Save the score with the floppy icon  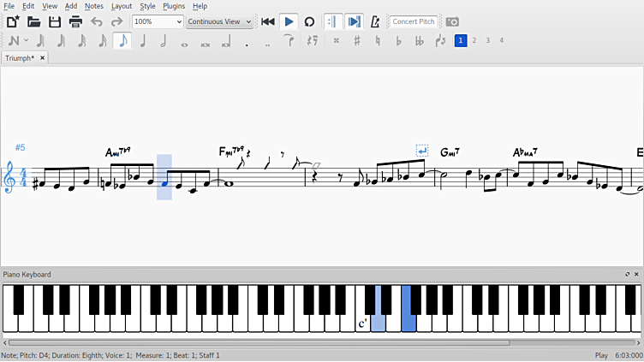pos(55,21)
